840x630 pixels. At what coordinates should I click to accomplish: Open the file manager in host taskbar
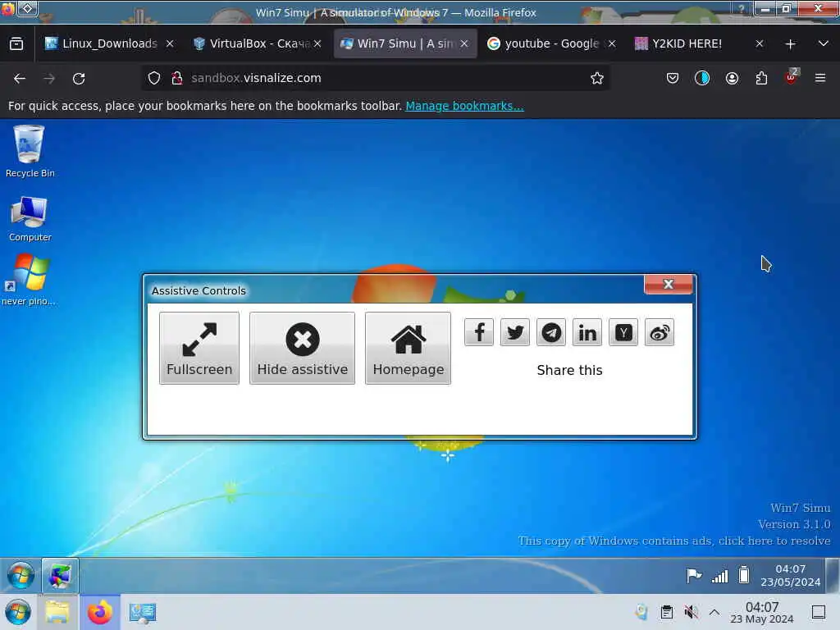click(57, 612)
